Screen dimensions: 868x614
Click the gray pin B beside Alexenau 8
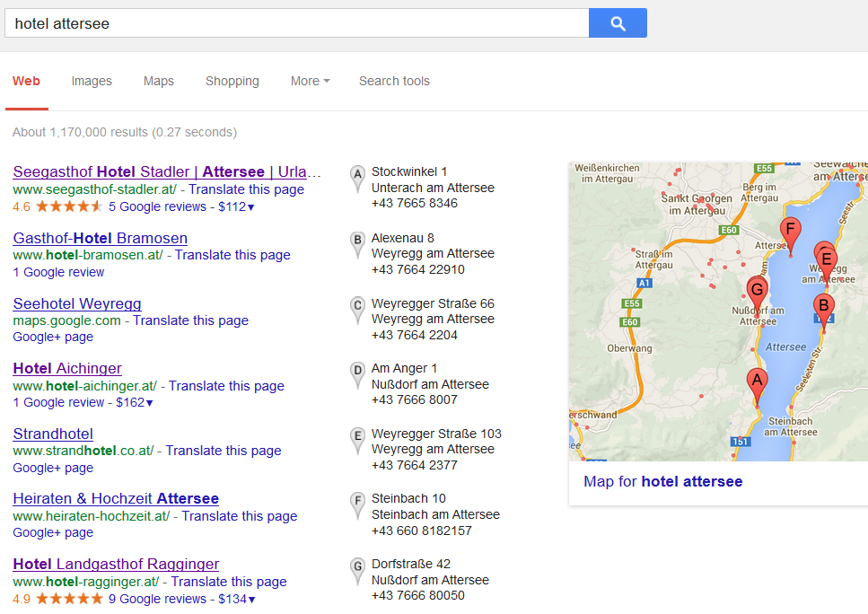pyautogui.click(x=357, y=244)
